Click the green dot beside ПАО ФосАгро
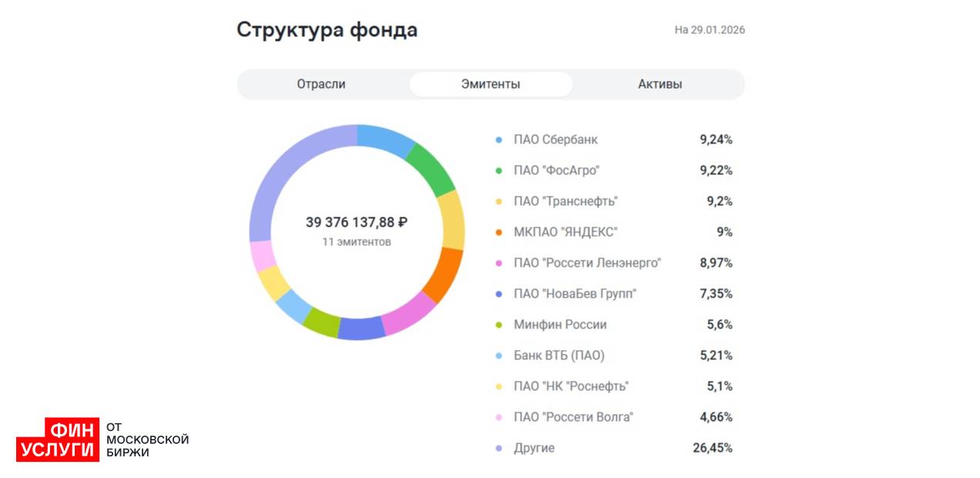 [x=498, y=171]
